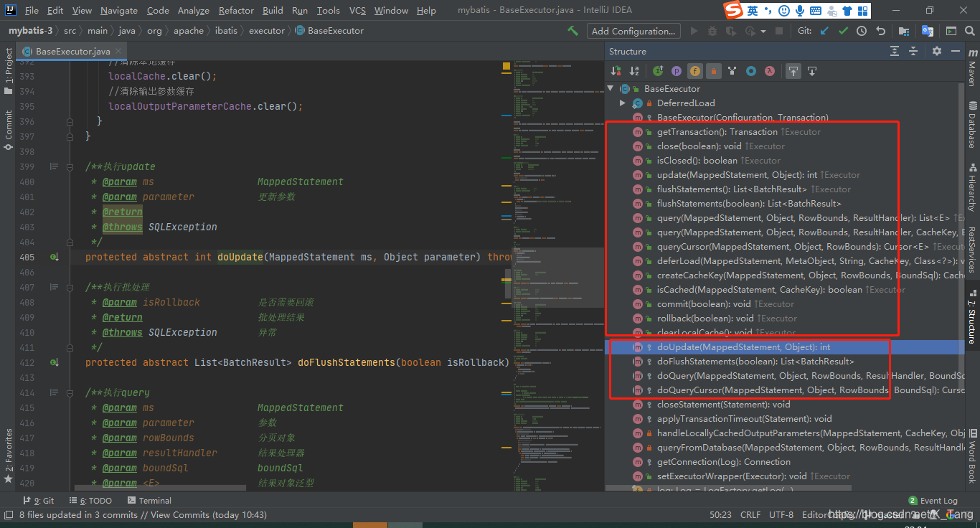
Task: Open the 1: Project side panel
Action: pos(8,72)
